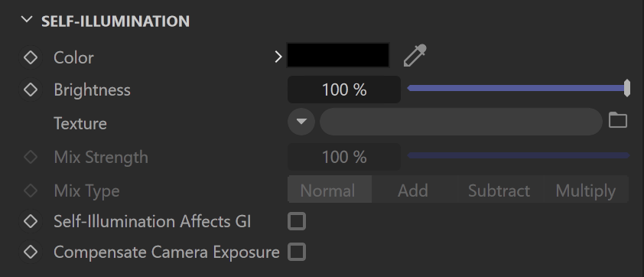
Task: Collapse the SELF-ILLUMINATION section
Action: (x=27, y=19)
